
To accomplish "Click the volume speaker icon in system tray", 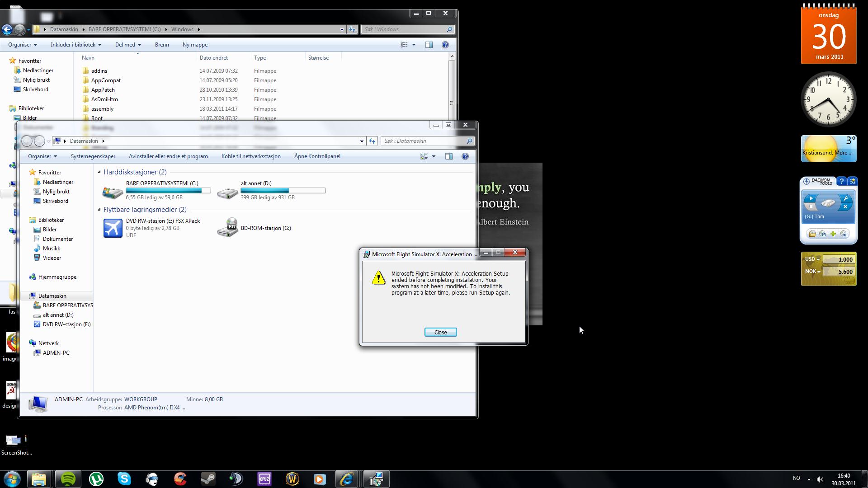I will tap(820, 479).
